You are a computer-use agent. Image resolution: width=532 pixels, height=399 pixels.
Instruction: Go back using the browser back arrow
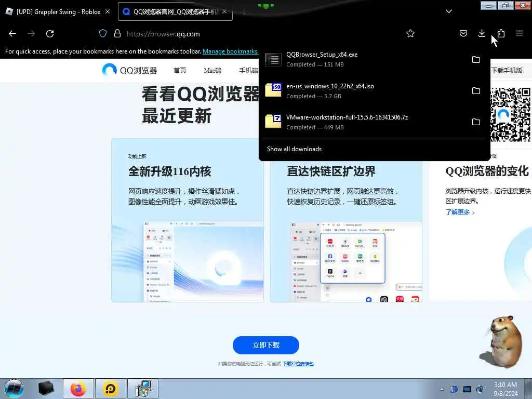click(x=12, y=34)
